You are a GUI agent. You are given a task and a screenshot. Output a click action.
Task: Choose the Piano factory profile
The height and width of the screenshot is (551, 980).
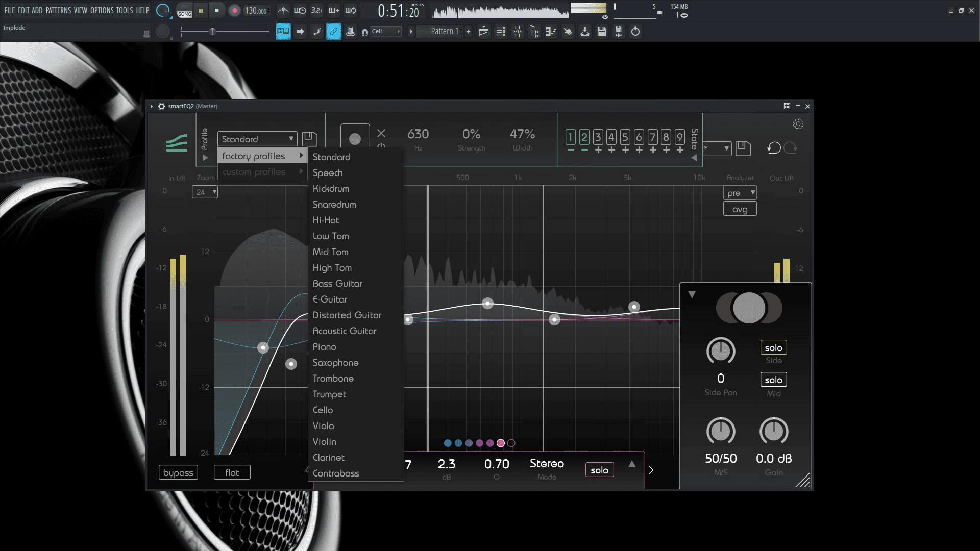(x=356, y=347)
